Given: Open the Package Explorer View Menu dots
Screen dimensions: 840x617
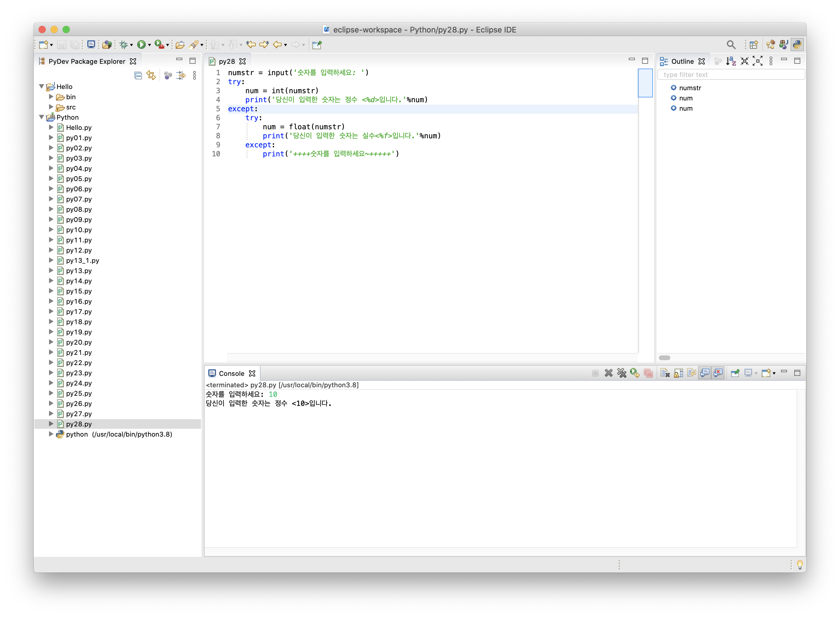Looking at the screenshot, I should point(194,76).
